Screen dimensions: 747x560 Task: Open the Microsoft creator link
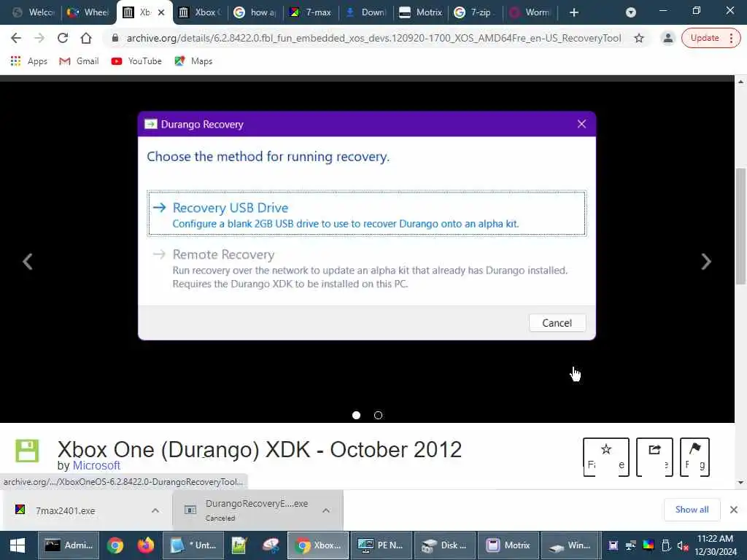click(96, 466)
